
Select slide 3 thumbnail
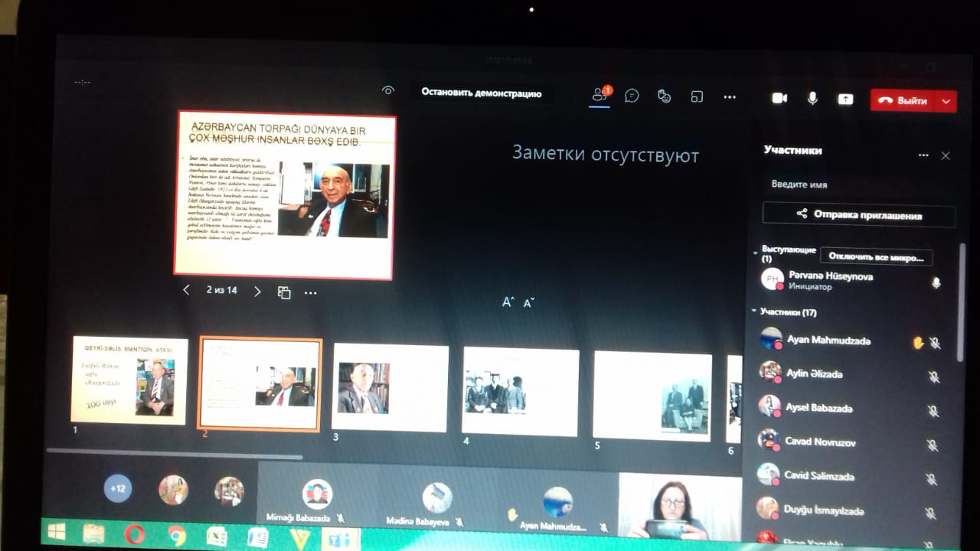pyautogui.click(x=390, y=387)
